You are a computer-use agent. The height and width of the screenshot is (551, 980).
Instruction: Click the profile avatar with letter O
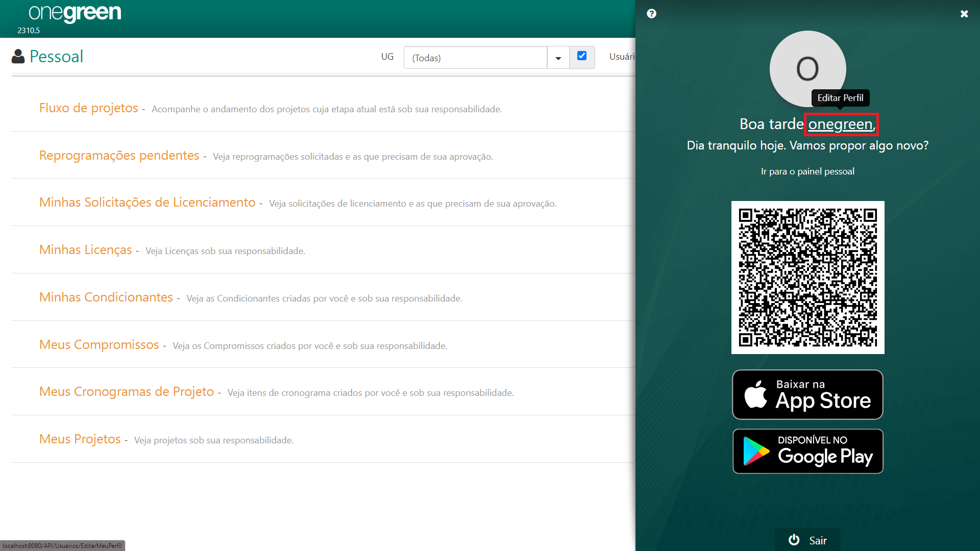click(x=807, y=69)
